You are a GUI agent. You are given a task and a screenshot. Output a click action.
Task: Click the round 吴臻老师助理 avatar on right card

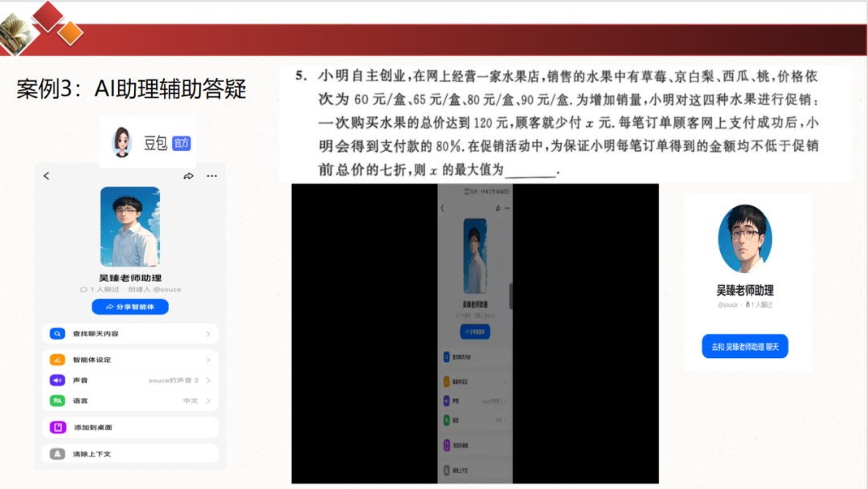point(745,238)
